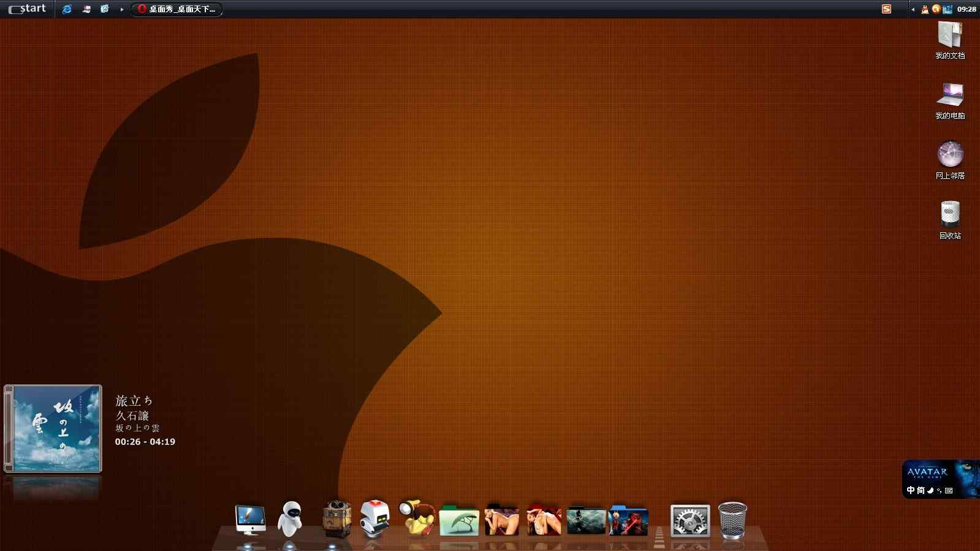Switch to the 桌面秀_桌面天下 taskbar window
This screenshot has width=980, height=551.
pos(177,9)
